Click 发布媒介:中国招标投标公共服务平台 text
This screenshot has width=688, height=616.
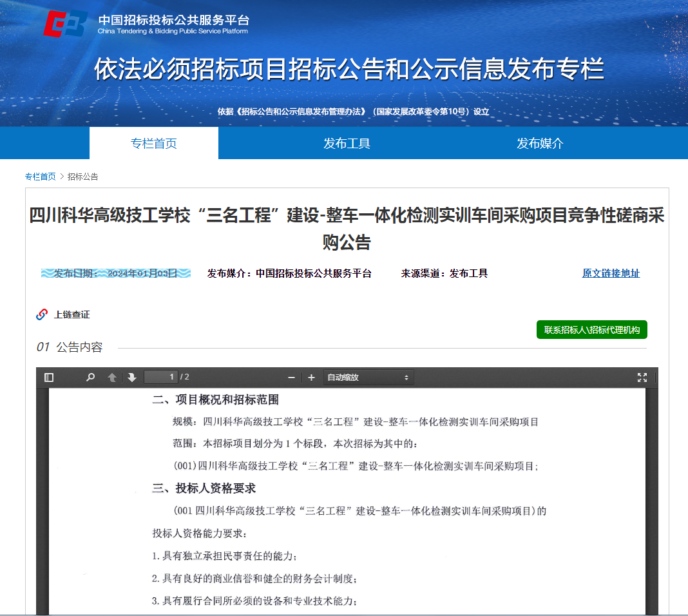click(x=289, y=273)
